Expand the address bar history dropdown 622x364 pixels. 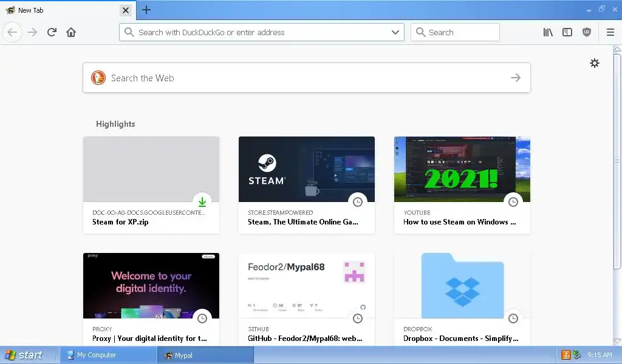[x=395, y=32]
